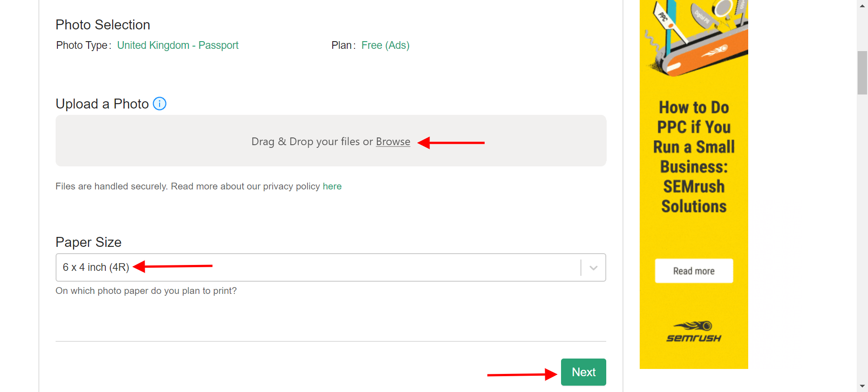Open the privacy policy "here" link
Viewport: 868px width, 392px height.
(332, 186)
